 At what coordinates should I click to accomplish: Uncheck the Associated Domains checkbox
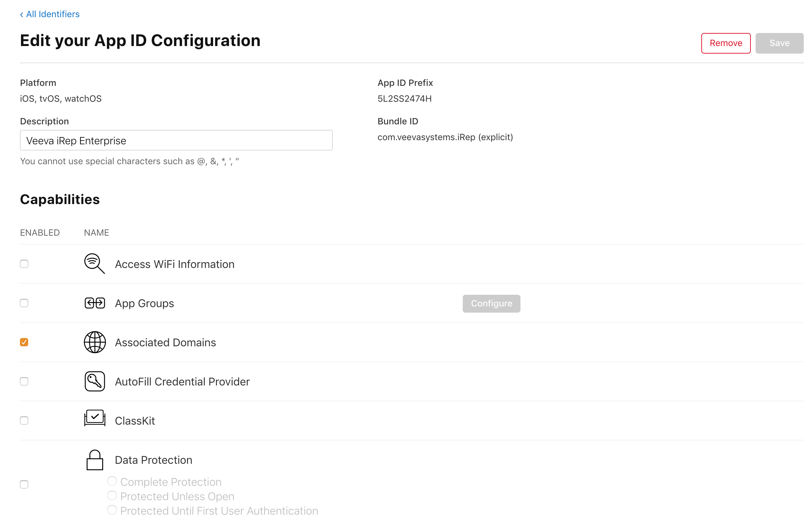coord(24,342)
